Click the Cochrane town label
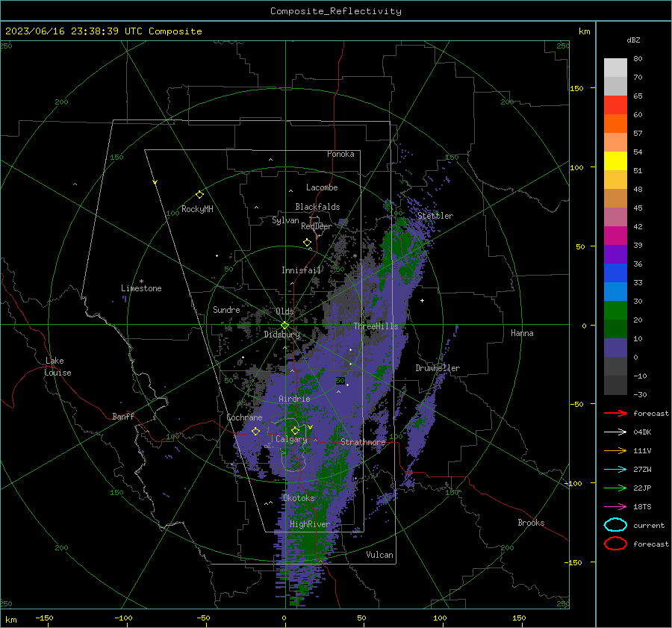 click(x=244, y=417)
